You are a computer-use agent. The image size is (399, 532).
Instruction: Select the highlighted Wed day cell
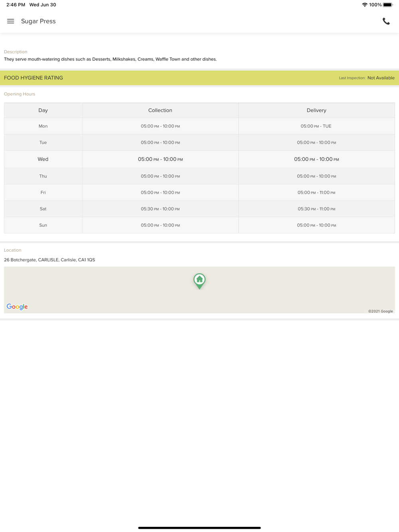pos(43,159)
